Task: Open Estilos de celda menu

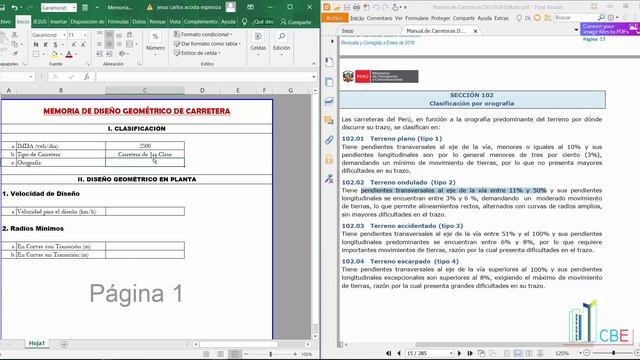Action: click(x=197, y=53)
